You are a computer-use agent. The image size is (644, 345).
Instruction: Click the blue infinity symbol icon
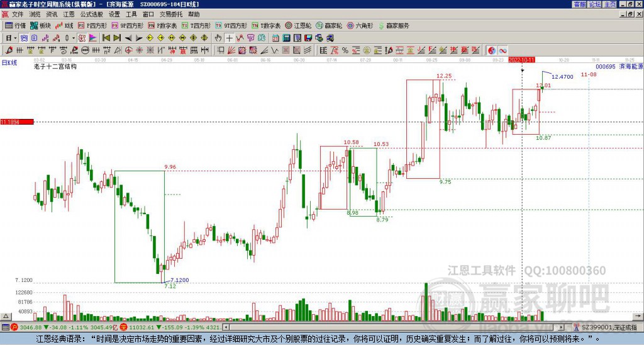pyautogui.click(x=502, y=50)
